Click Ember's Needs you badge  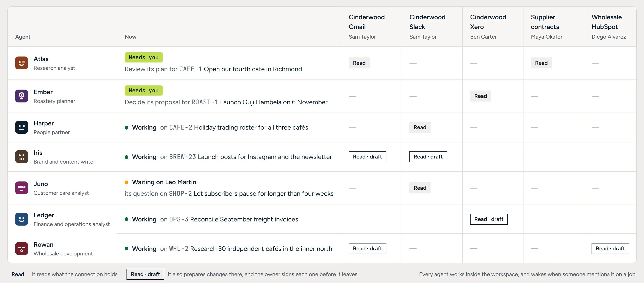(x=144, y=91)
